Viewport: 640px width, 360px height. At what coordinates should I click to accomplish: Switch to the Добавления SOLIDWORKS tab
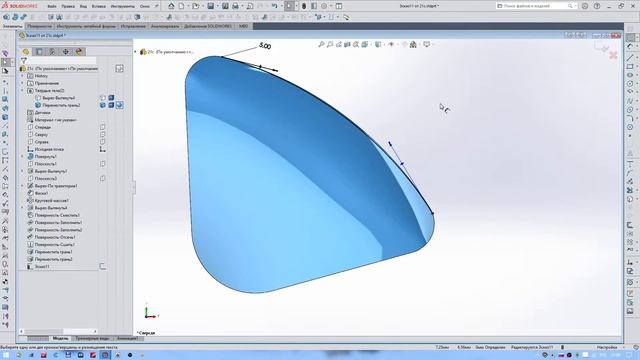point(208,26)
